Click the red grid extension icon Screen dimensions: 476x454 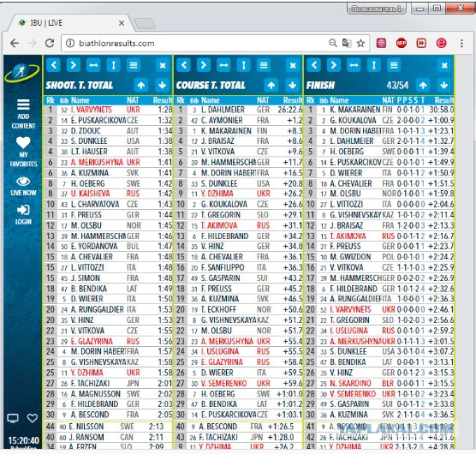381,43
